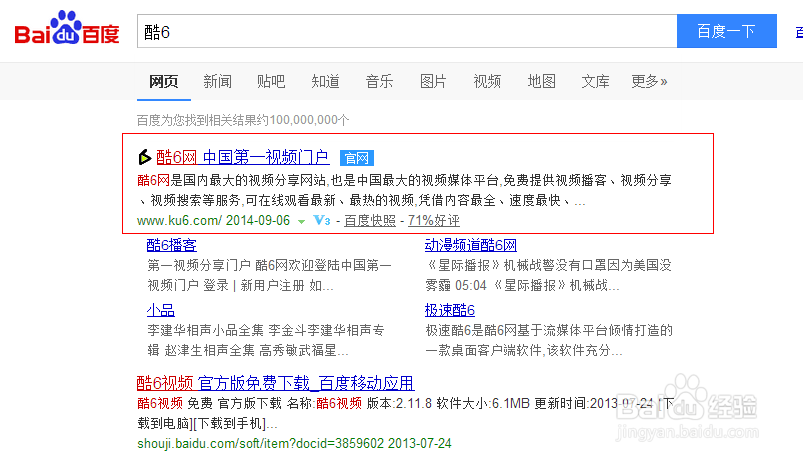803x460 pixels.
Task: Open the 音乐 tab
Action: (x=379, y=81)
